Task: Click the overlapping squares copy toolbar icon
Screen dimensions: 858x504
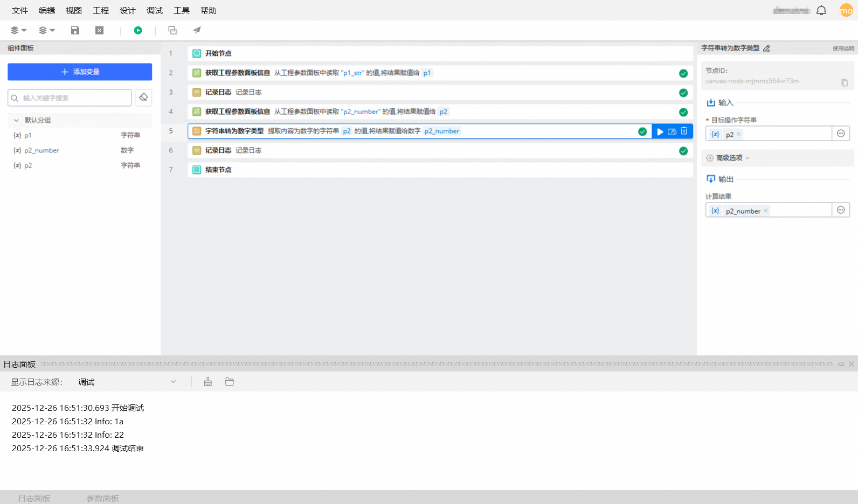Action: [172, 30]
